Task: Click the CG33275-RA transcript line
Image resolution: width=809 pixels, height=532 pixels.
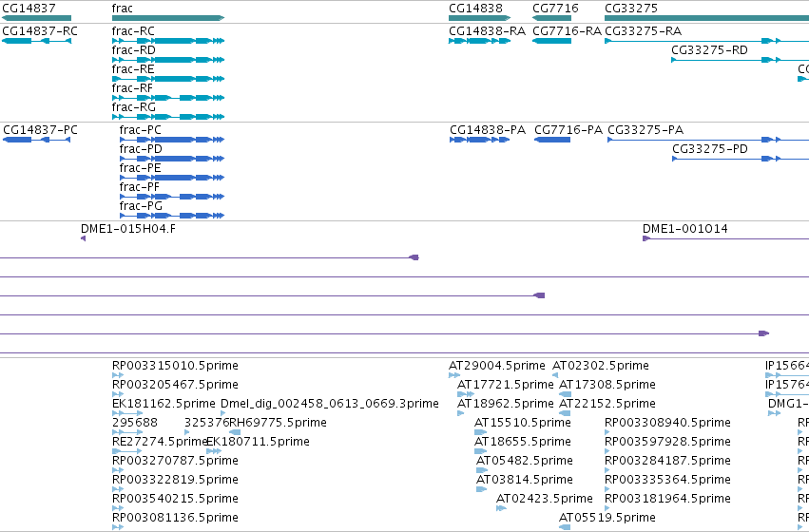Action: click(x=707, y=41)
